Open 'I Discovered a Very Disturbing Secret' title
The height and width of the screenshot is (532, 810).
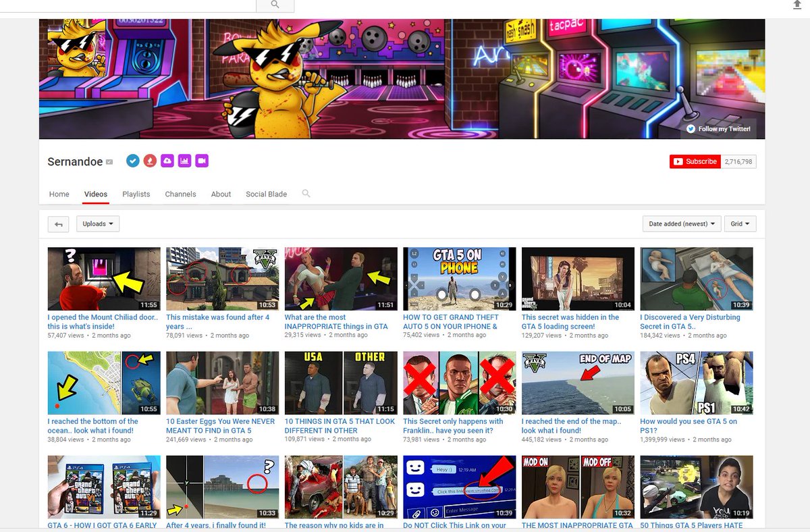pyautogui.click(x=690, y=321)
